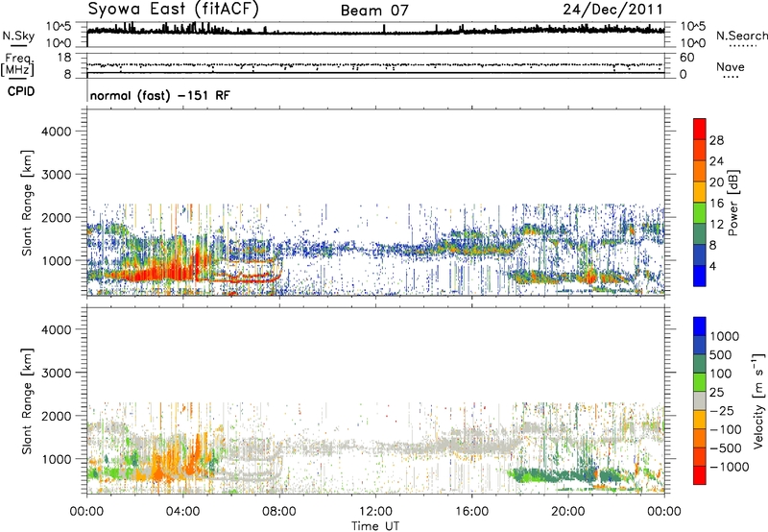
Task: Click the '08:00' time tick label
Action: 279,512
